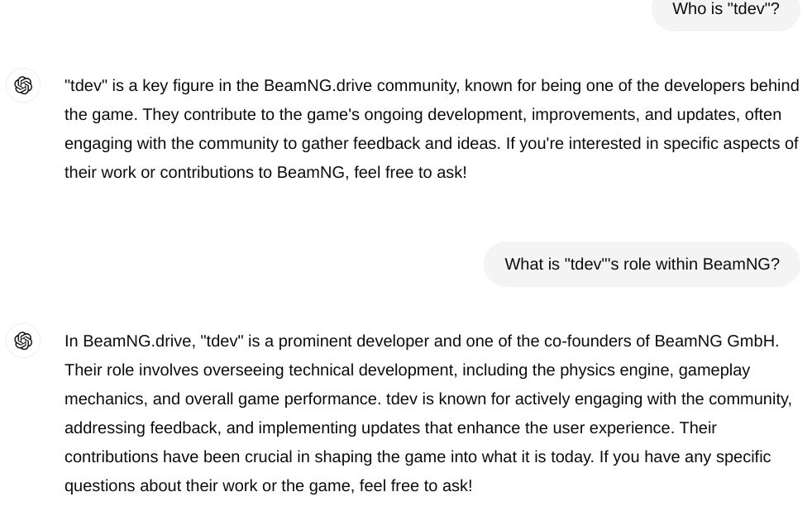Click the ChatGPT logo beside the first response
812x511 pixels.
23,86
